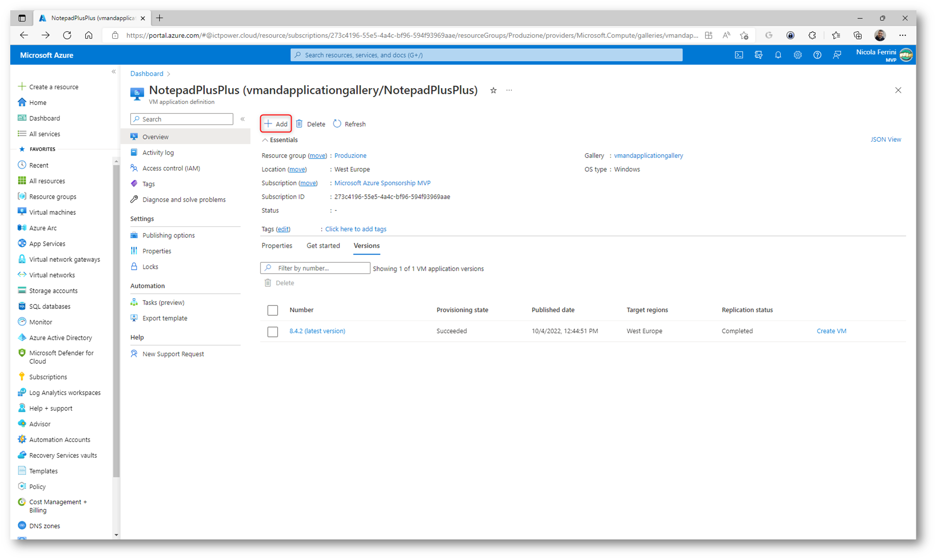Click the resource menu Search box
The image size is (937, 560).
click(181, 119)
